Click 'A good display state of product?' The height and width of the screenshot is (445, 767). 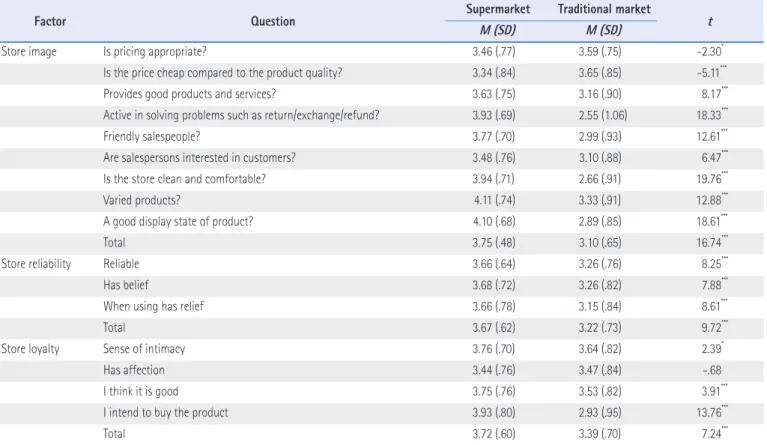click(x=178, y=222)
